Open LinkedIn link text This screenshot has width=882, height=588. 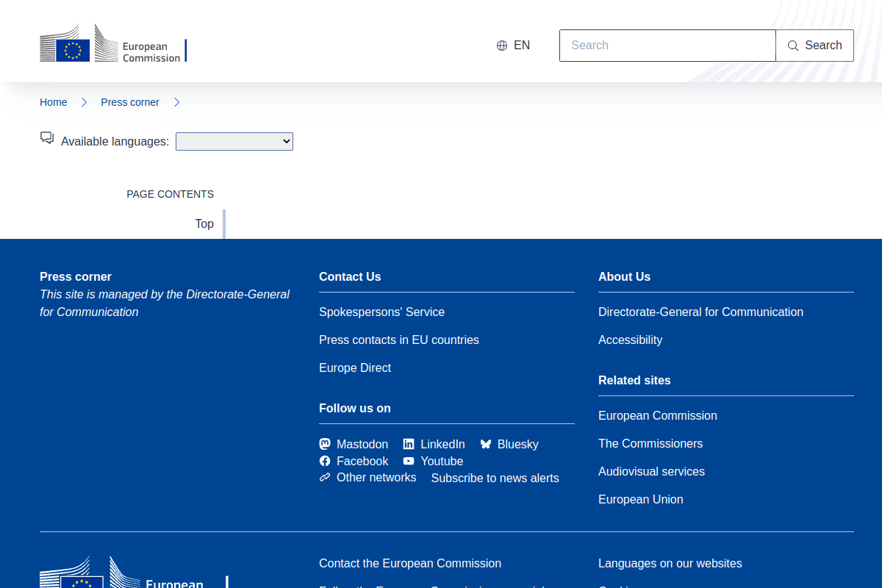(x=442, y=444)
